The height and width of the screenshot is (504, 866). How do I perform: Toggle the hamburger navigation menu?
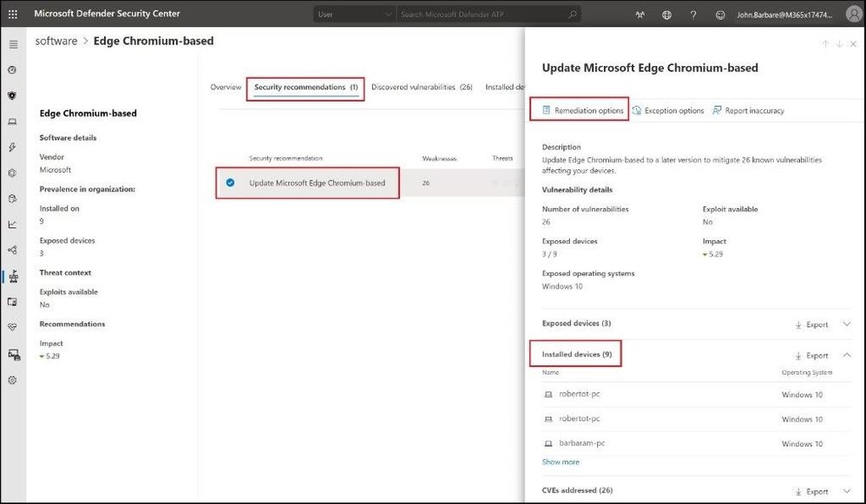coord(13,44)
